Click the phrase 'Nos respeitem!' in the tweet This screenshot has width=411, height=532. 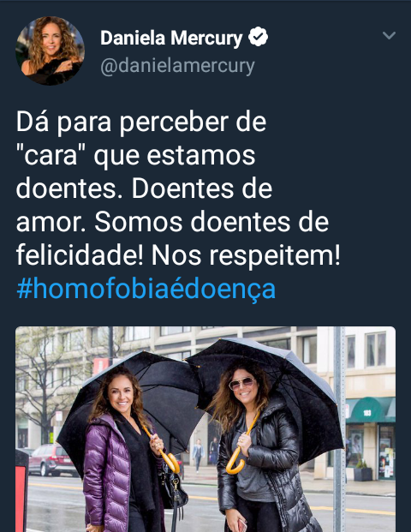click(x=246, y=255)
